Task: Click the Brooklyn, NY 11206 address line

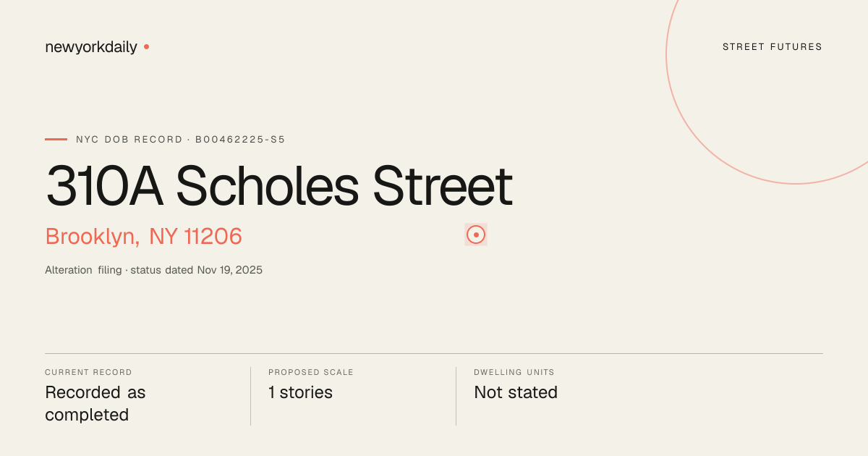Action: point(143,236)
